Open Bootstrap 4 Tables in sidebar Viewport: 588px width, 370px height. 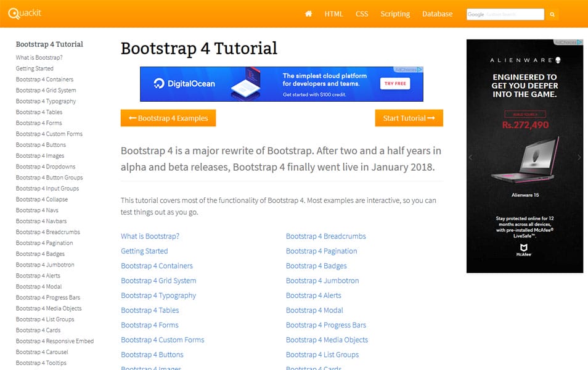[39, 112]
